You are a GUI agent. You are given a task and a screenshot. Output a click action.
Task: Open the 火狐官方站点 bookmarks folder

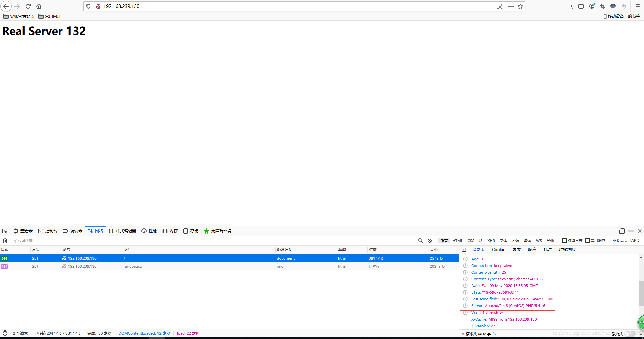click(19, 16)
